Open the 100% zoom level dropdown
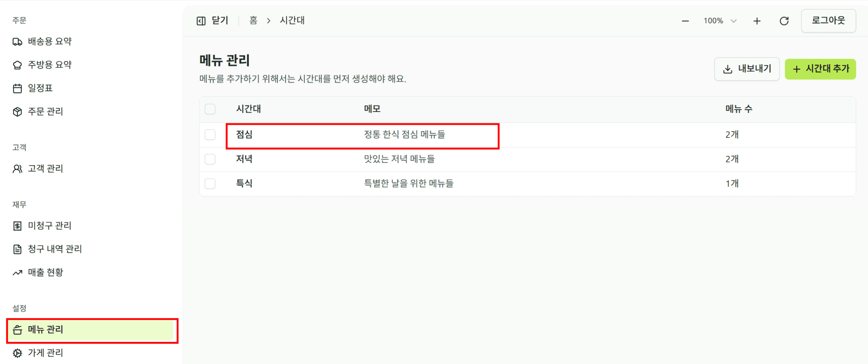This screenshot has width=868, height=364. click(x=720, y=21)
